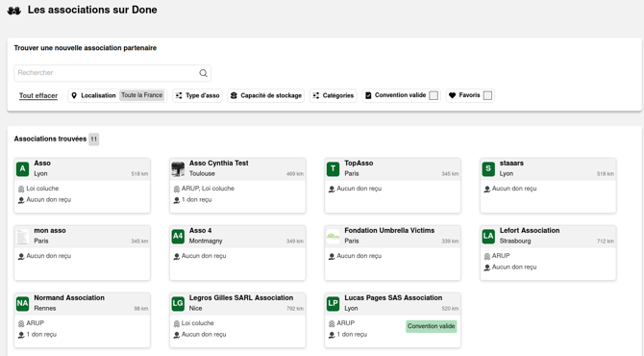Click the green T avatar of TopAsso
Image resolution: width=644 pixels, height=356 pixels.
click(334, 169)
